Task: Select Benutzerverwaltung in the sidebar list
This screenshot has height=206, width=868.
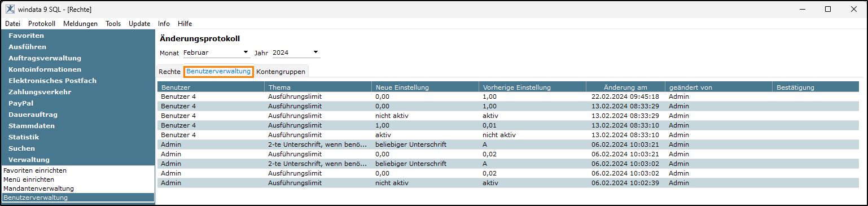Action: (x=78, y=198)
